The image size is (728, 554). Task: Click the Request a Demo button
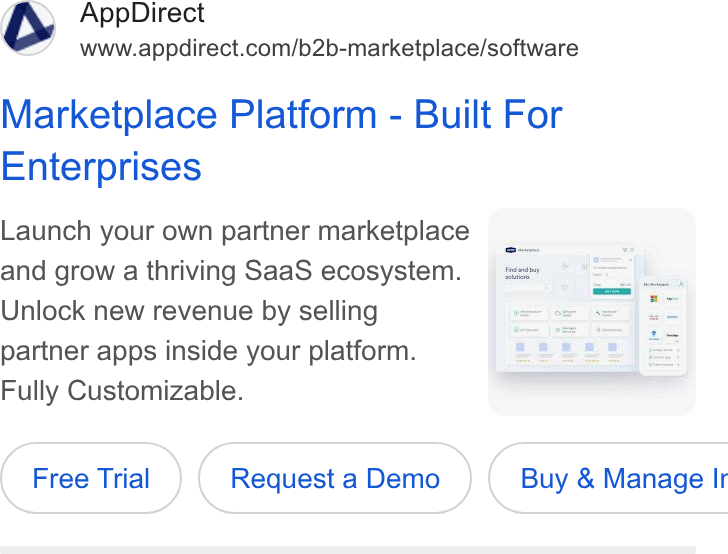(x=335, y=478)
